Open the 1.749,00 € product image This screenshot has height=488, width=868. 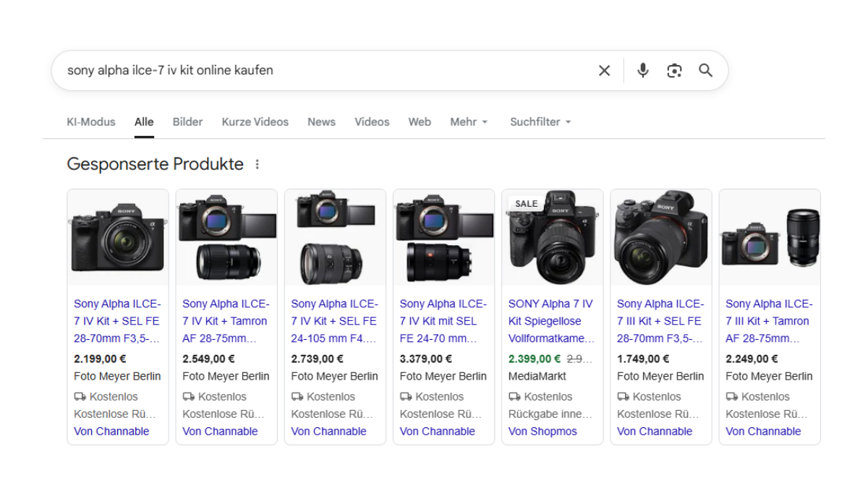pyautogui.click(x=661, y=237)
